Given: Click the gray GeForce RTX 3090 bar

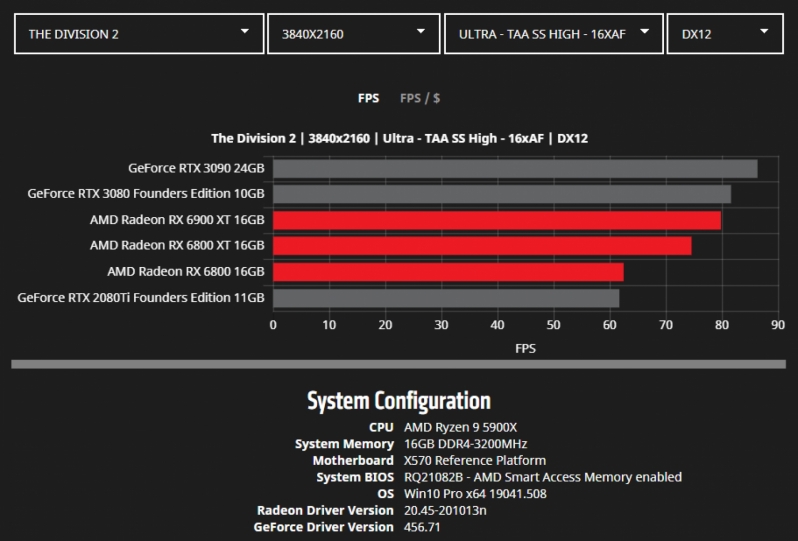Looking at the screenshot, I should click(x=515, y=168).
